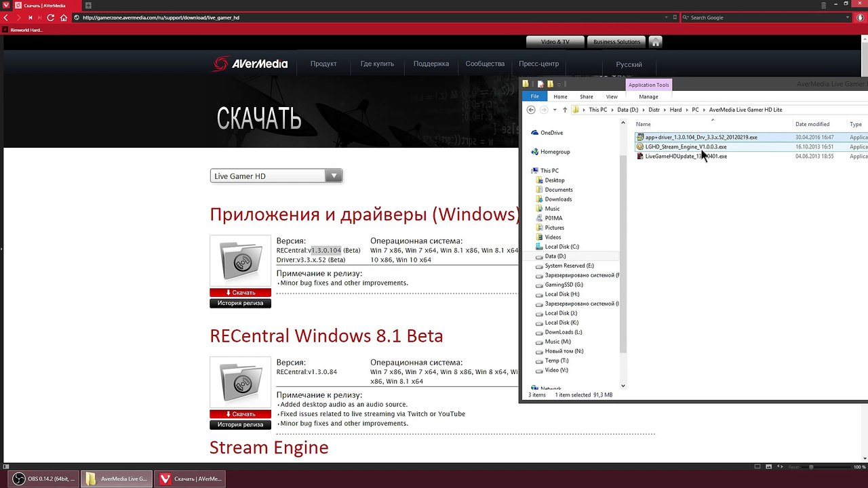Navigate to Data (D:) in breadcrumb
The width and height of the screenshot is (868, 488).
(x=628, y=110)
